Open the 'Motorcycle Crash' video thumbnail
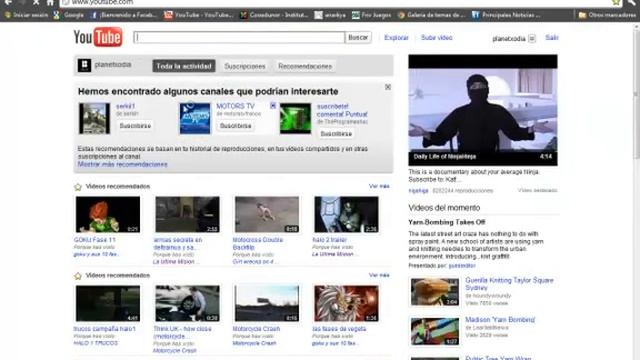Viewport: 640px width, 360px height. (x=267, y=303)
